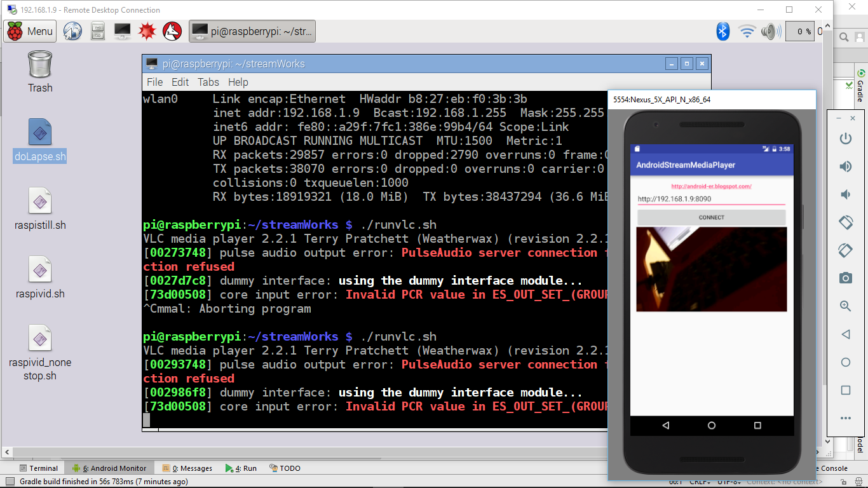Mute audio via the speaker tray icon
This screenshot has width=868, height=488.
[770, 30]
